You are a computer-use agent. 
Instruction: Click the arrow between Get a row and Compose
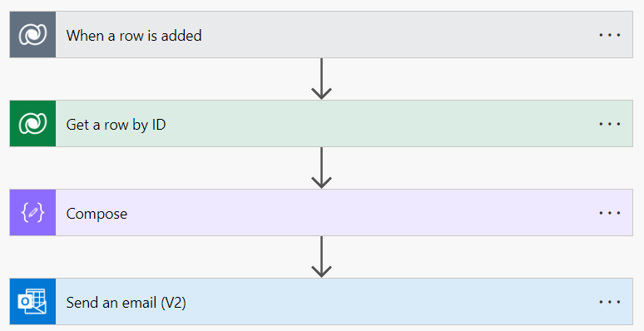point(322,168)
